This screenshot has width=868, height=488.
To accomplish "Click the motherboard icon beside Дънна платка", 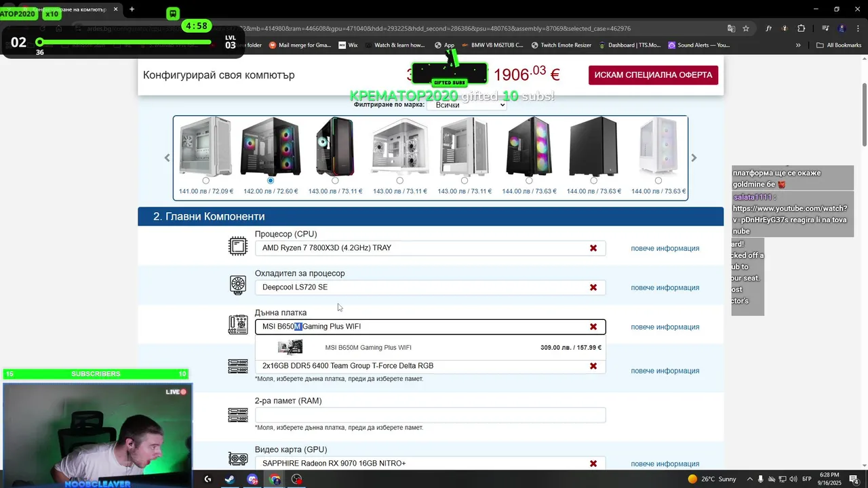I will [x=238, y=325].
